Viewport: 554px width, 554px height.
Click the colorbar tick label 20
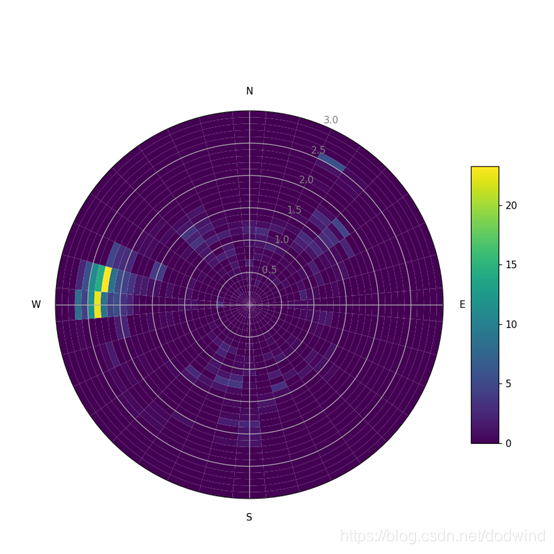coord(511,205)
